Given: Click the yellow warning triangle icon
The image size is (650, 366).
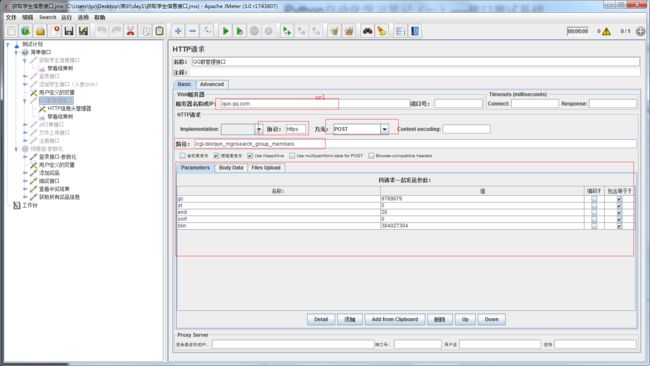Looking at the screenshot, I should point(606,32).
